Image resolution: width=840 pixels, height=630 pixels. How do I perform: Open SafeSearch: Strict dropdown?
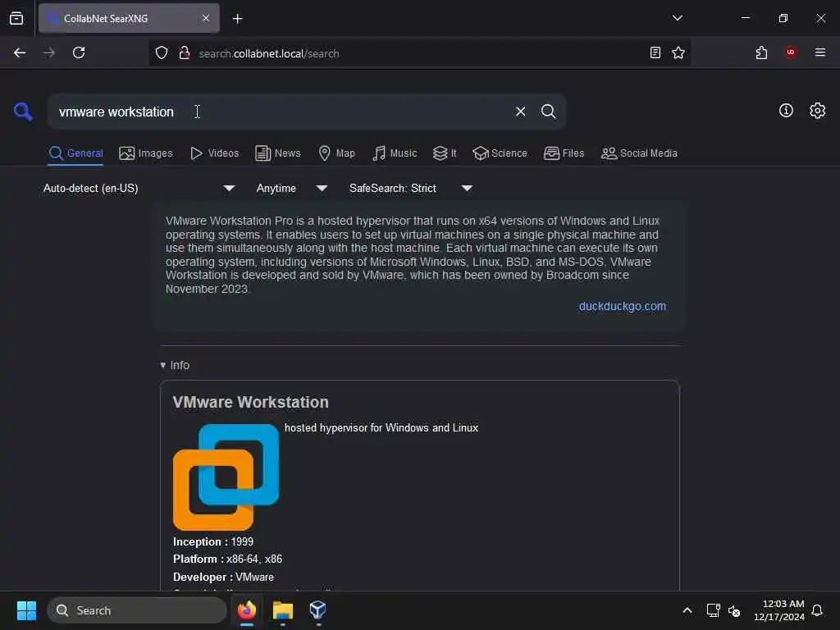[x=410, y=188]
